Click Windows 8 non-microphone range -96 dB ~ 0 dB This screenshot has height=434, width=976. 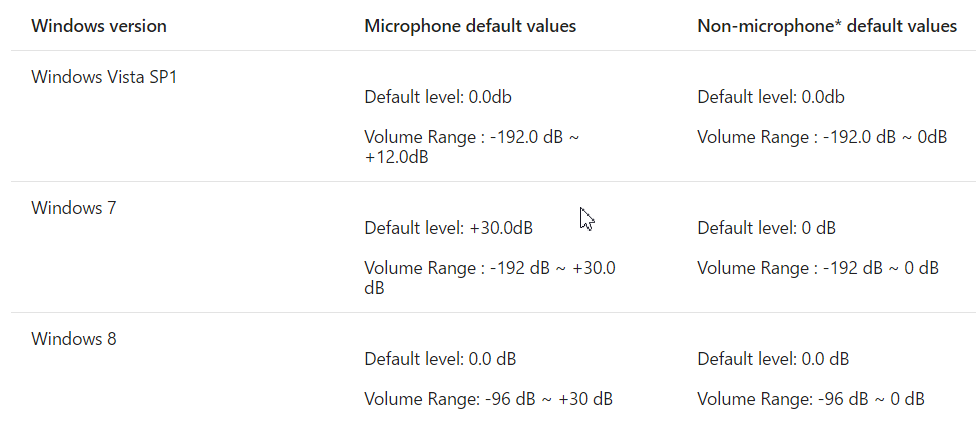tap(811, 399)
